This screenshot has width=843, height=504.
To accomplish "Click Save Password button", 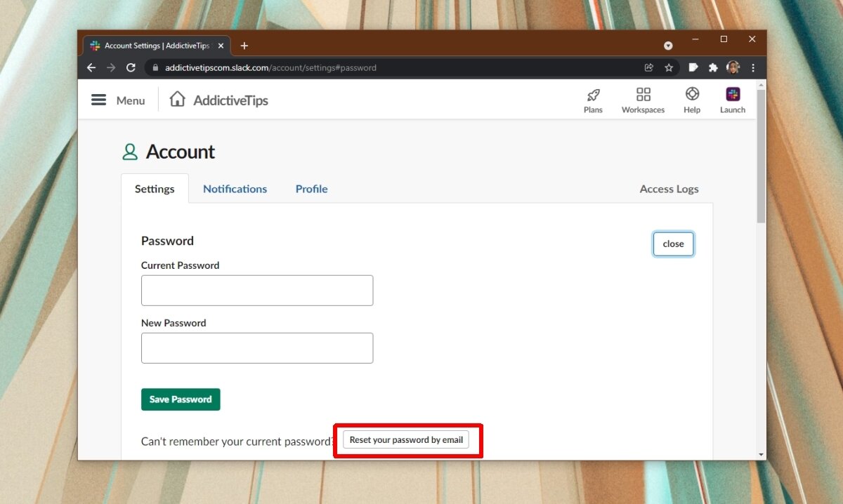I will tap(181, 399).
